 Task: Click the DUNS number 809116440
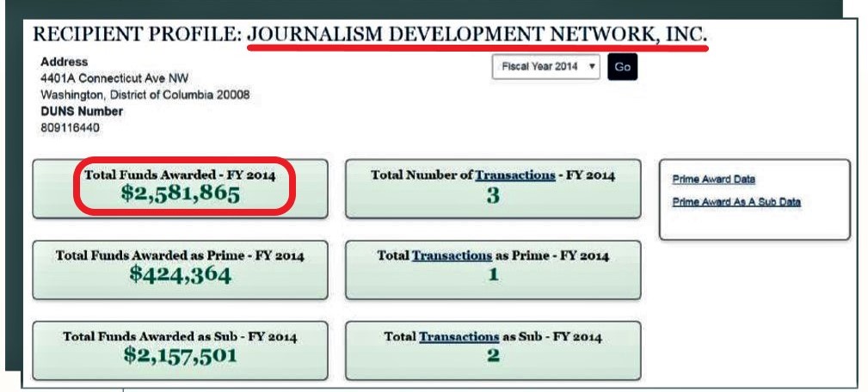coord(70,127)
